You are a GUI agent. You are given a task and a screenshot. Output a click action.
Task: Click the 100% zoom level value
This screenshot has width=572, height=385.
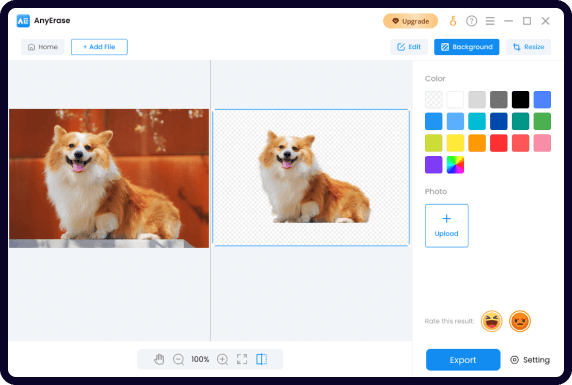point(200,359)
